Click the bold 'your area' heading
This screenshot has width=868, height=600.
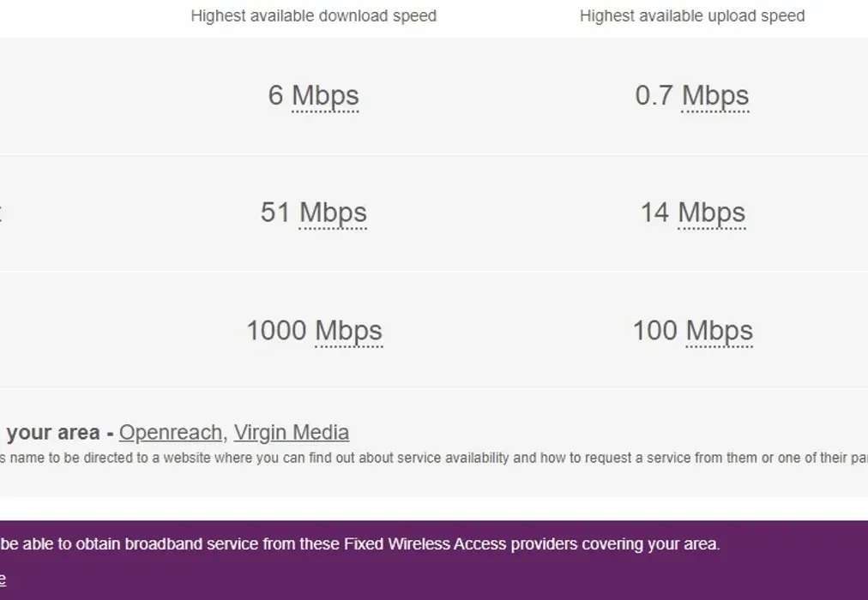pos(52,432)
